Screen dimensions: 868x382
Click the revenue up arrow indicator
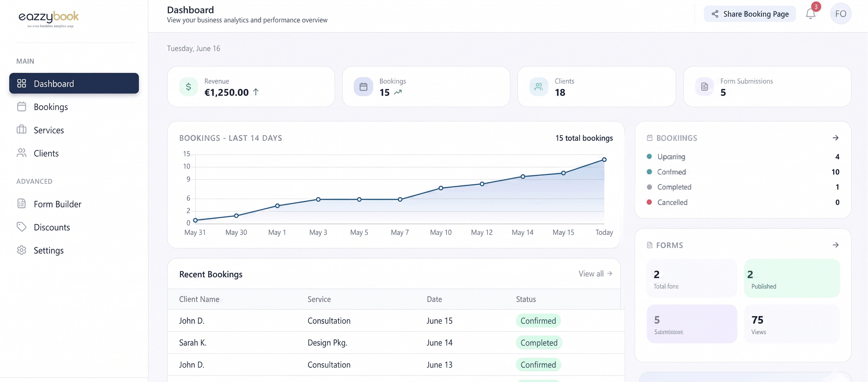[x=256, y=92]
